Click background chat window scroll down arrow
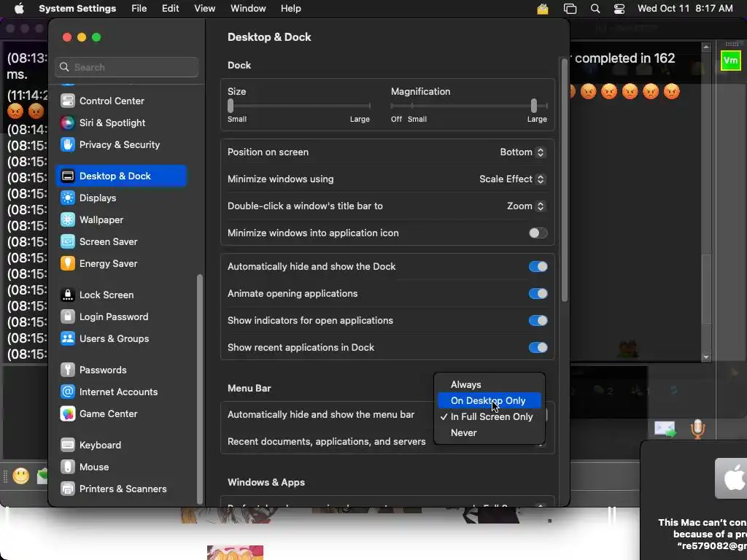Screen dimensions: 747x560 tap(706, 357)
